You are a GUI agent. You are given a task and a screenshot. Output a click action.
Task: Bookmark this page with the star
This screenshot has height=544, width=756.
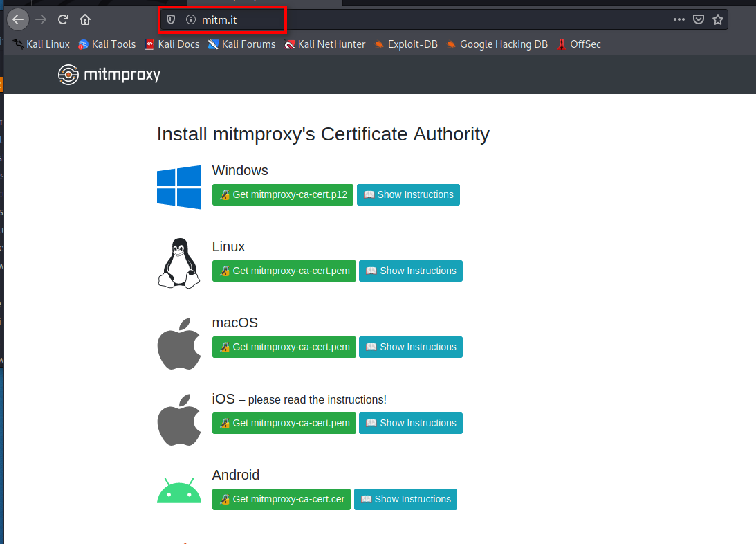pyautogui.click(x=718, y=19)
